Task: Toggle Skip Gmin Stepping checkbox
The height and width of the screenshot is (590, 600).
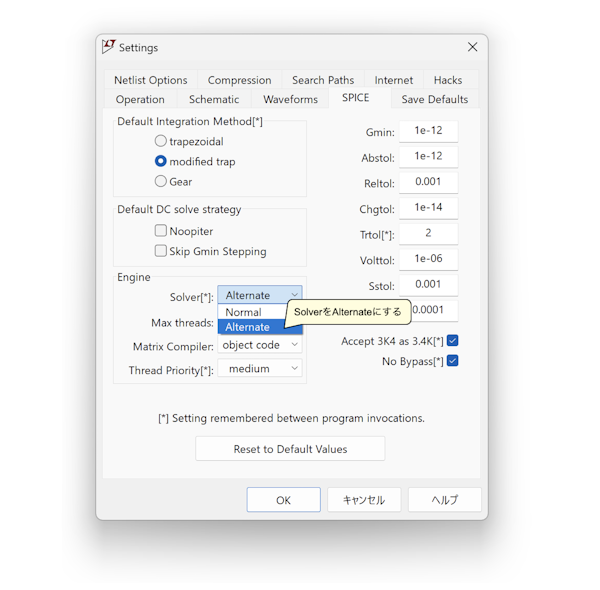Action: [161, 251]
